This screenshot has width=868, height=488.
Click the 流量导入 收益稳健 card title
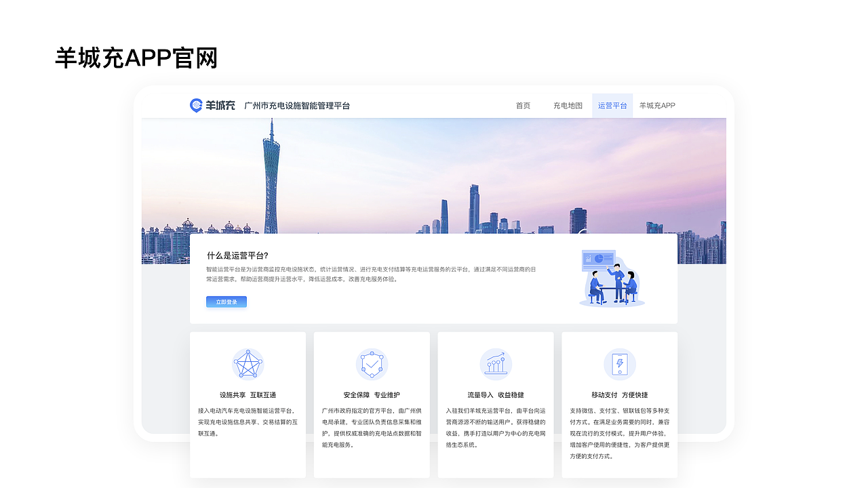pos(496,395)
